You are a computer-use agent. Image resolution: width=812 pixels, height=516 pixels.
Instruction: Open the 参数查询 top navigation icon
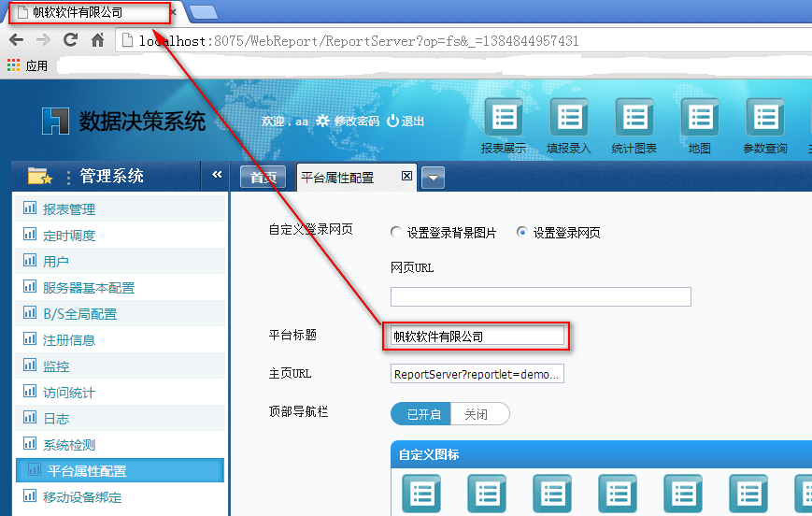click(765, 118)
